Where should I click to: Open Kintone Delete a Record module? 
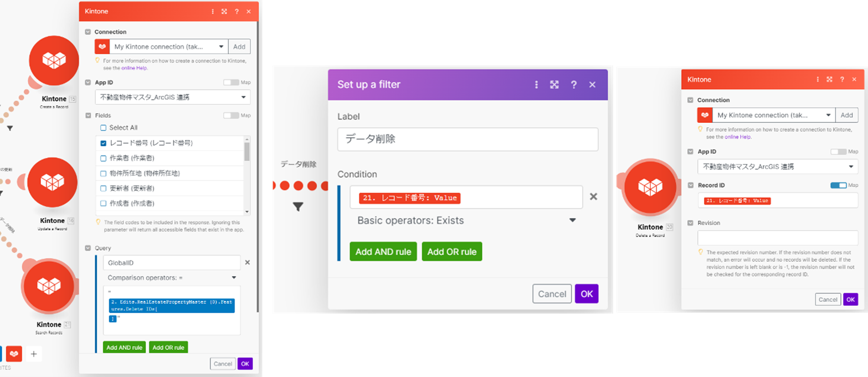point(650,187)
